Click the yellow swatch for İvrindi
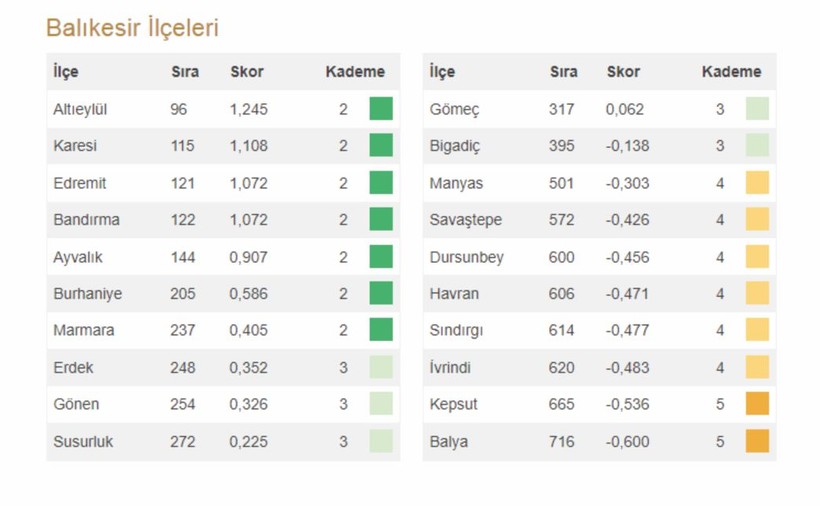Image resolution: width=820 pixels, height=506 pixels. pyautogui.click(x=757, y=367)
